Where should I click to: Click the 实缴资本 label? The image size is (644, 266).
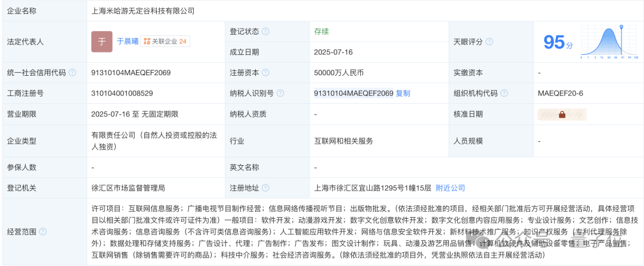click(468, 73)
